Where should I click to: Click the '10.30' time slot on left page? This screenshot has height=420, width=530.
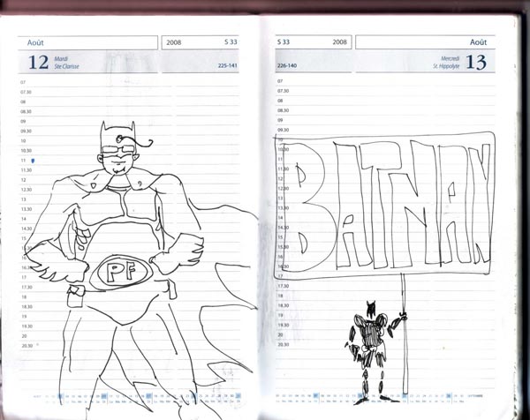26,151
